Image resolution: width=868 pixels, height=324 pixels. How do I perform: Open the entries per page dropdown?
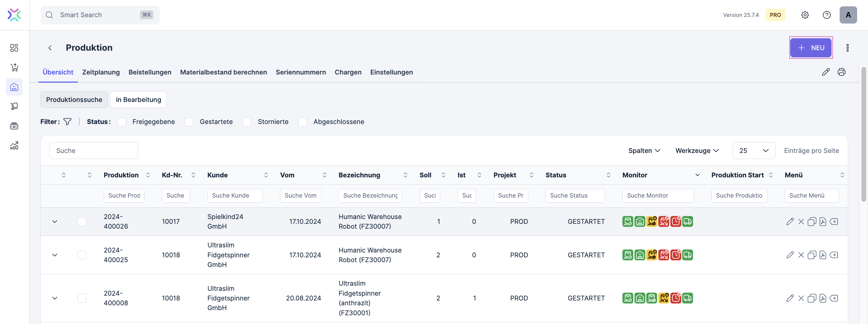coord(753,151)
